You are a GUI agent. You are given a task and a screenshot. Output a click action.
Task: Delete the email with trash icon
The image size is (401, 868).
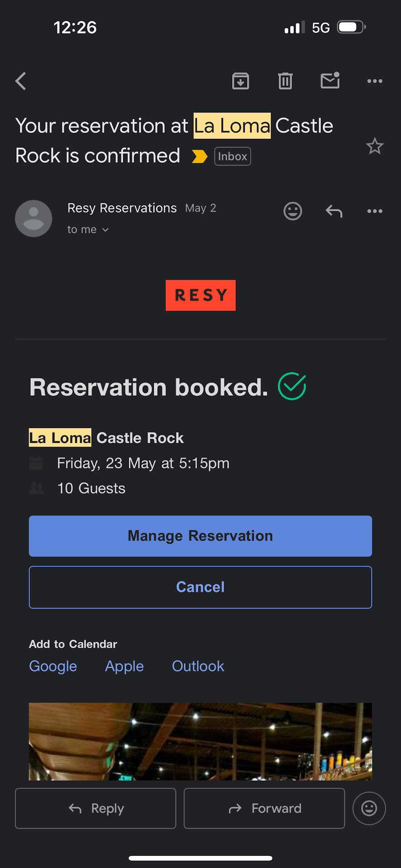click(285, 81)
